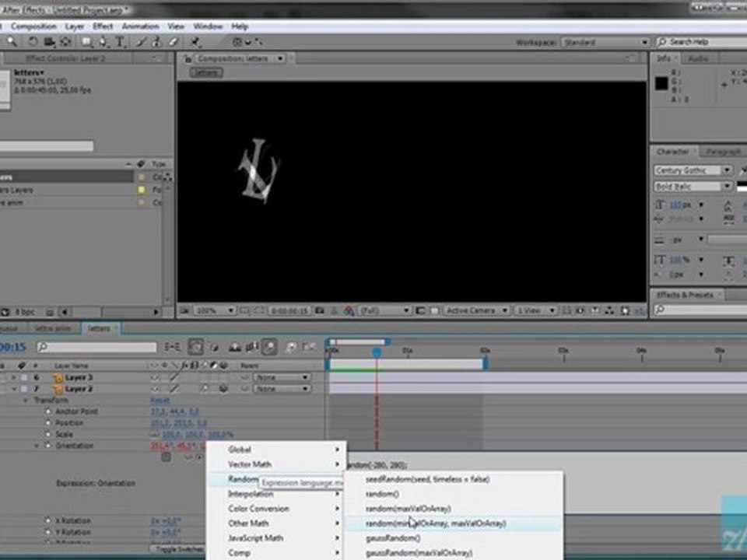Open the Composition menu
747x560 pixels.
33,26
